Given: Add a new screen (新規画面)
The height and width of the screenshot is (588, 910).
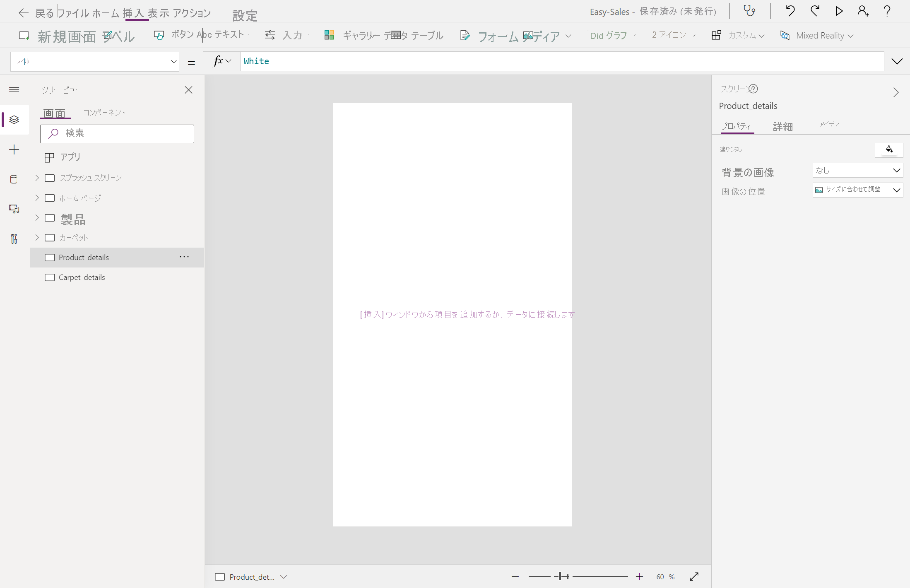Looking at the screenshot, I should (57, 36).
